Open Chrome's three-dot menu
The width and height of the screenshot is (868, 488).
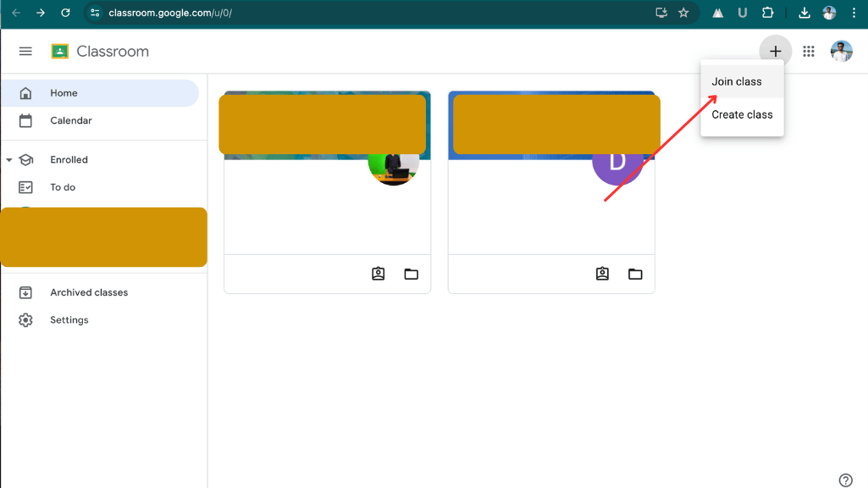click(854, 13)
